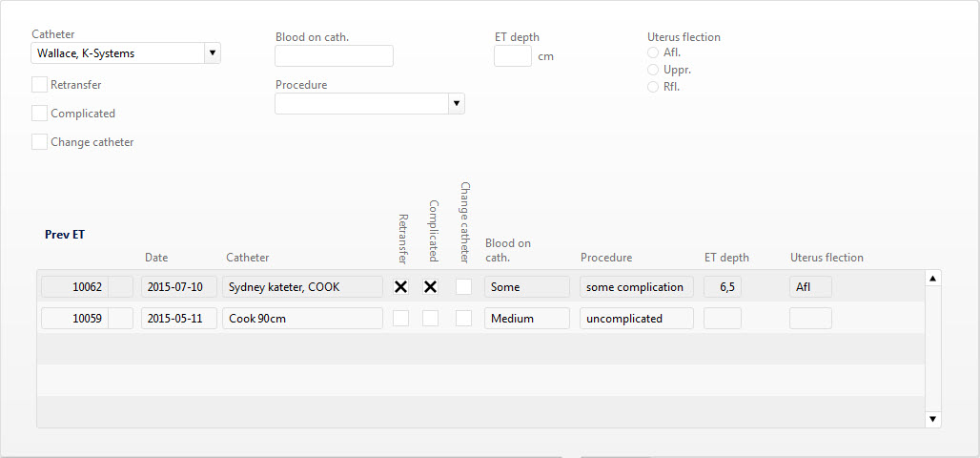Toggle Retransfer box on row 10059
Viewport: 980px width, 458px height.
[400, 319]
